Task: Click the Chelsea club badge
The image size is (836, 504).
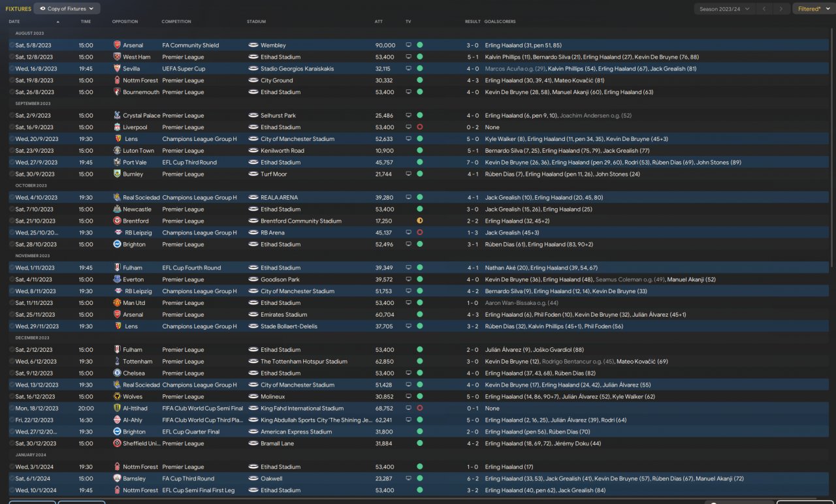Action: coord(117,373)
